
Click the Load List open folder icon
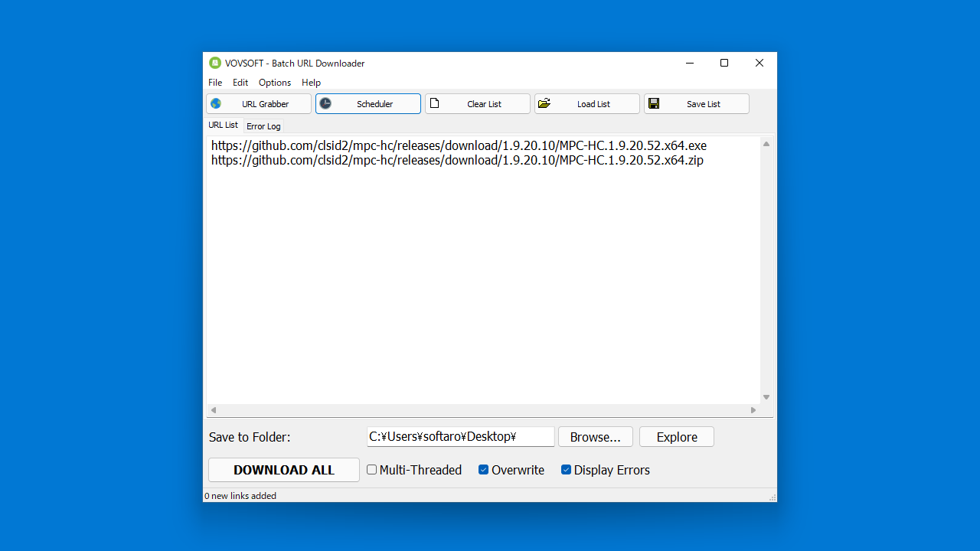click(x=544, y=103)
